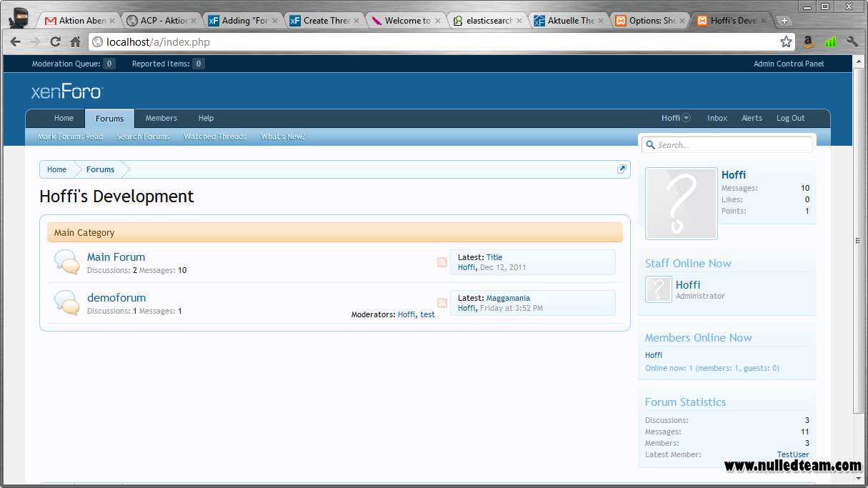The image size is (868, 488).
Task: Focus the forum Search box
Action: point(727,145)
